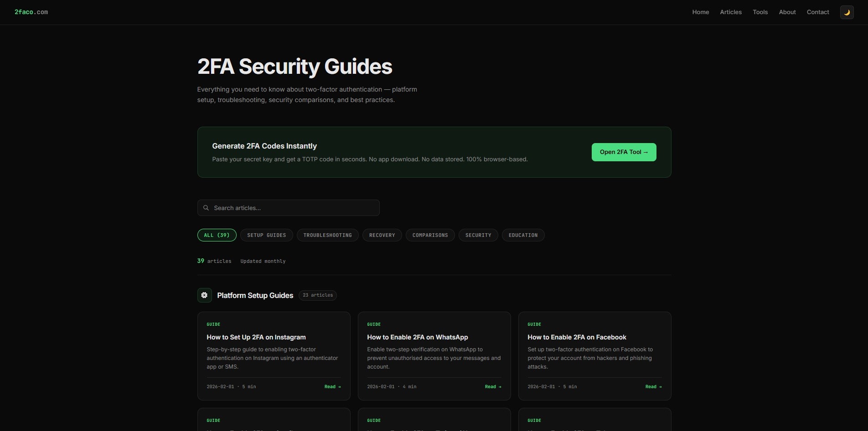868x431 pixels.
Task: Filter by Troubleshooting
Action: [x=327, y=235]
